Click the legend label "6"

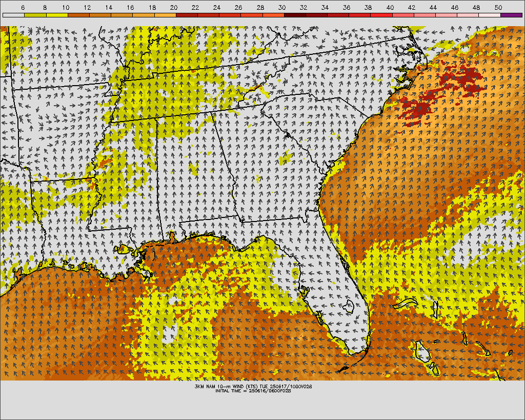point(23,7)
